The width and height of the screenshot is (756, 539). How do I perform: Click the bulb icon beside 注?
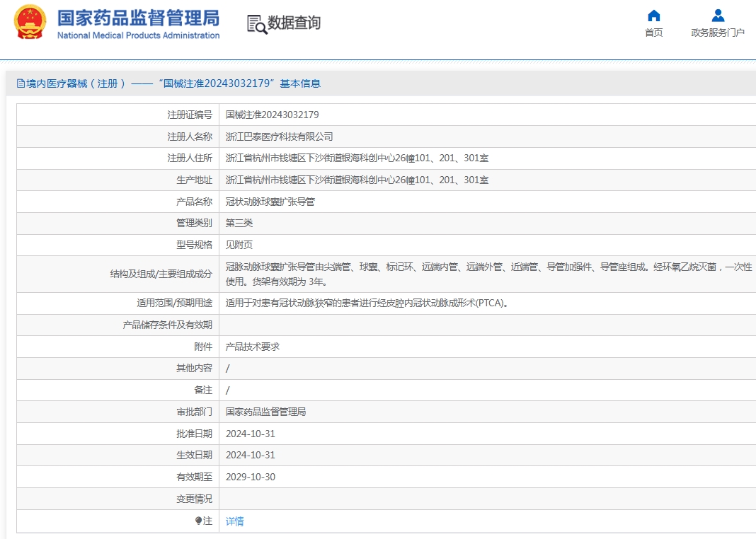[198, 521]
